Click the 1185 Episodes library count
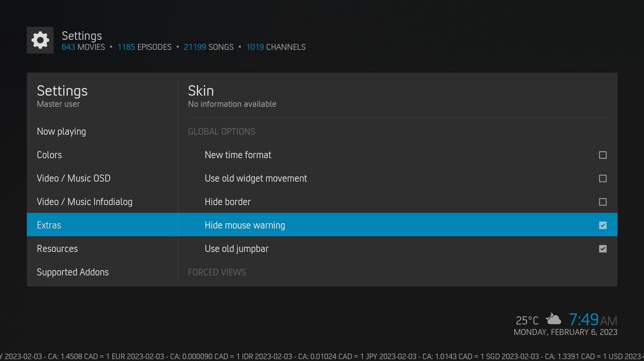Image resolution: width=644 pixels, height=361 pixels. (144, 47)
